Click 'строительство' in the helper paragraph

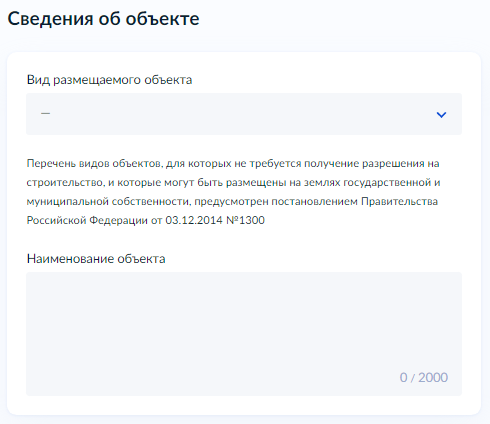point(65,183)
